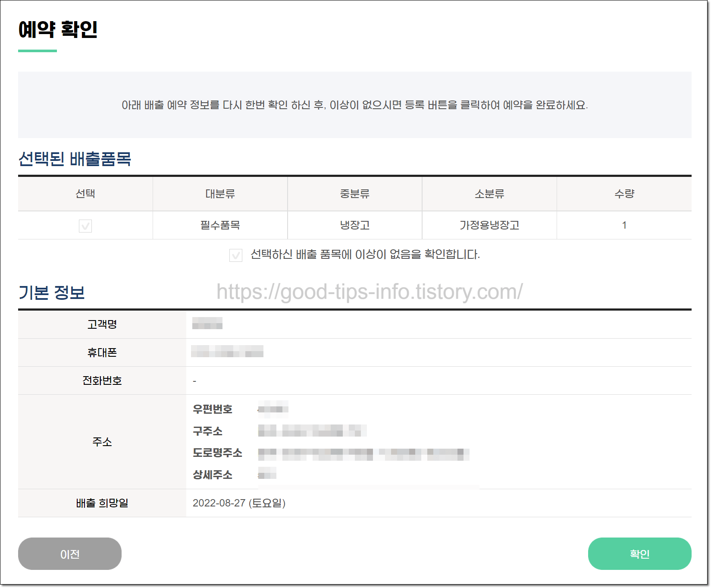The image size is (711, 588).
Task: Click the 도로명주소 label
Action: (218, 453)
